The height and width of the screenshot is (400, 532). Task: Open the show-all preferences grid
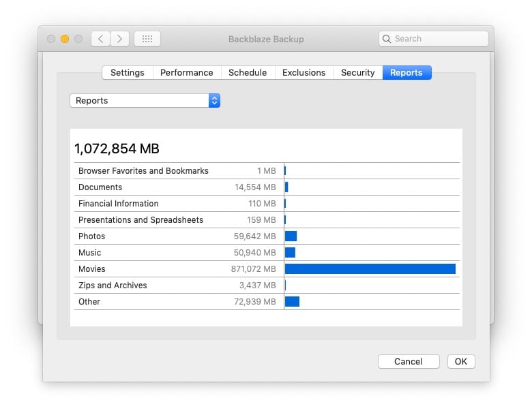(x=147, y=39)
